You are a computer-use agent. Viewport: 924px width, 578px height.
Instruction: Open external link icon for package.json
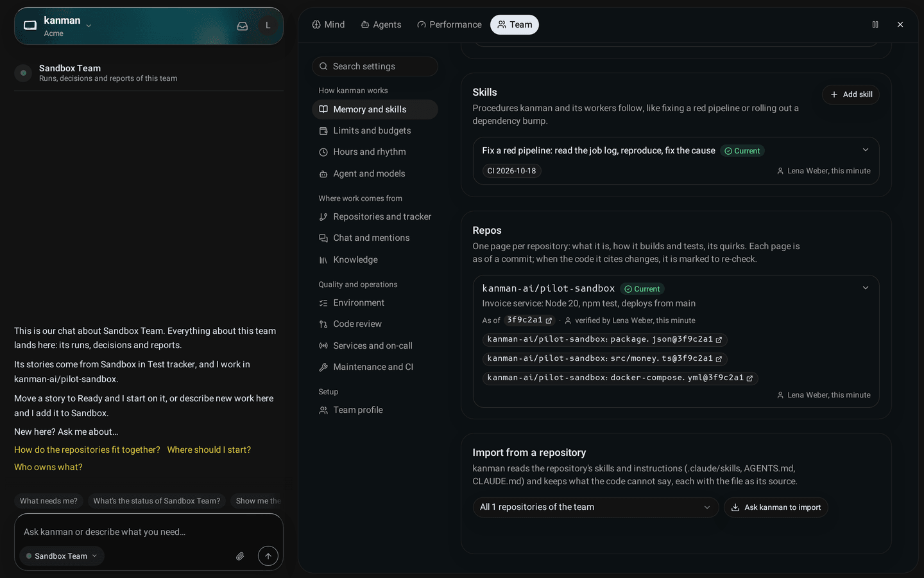pyautogui.click(x=719, y=340)
